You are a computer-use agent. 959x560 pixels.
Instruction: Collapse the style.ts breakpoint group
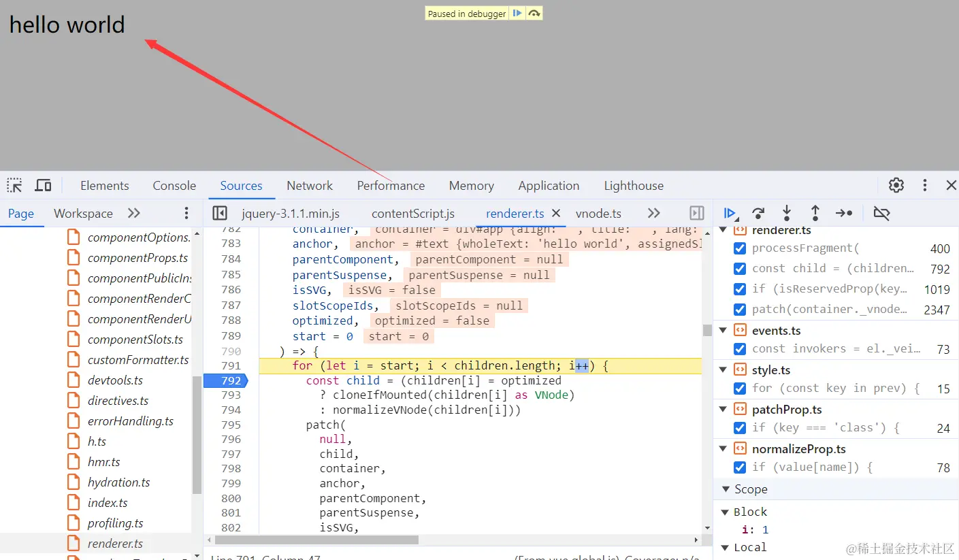pyautogui.click(x=723, y=369)
